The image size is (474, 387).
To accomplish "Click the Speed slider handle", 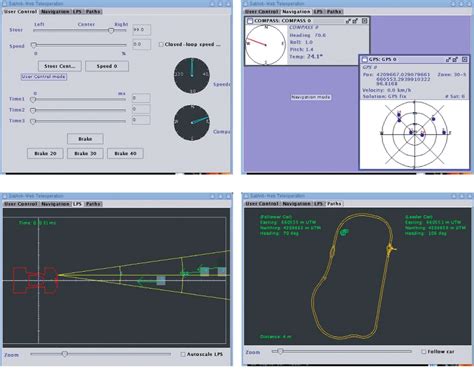I will point(33,45).
